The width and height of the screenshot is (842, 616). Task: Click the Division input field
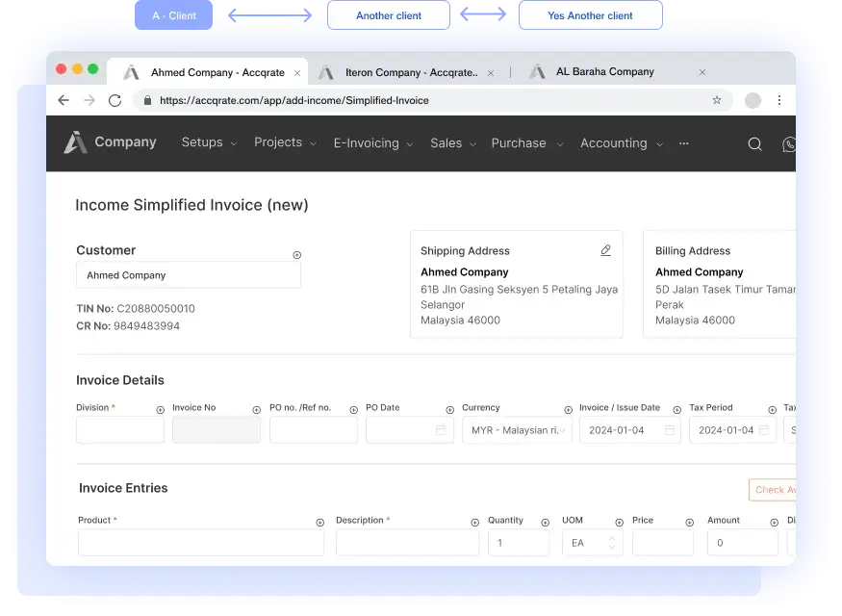[120, 430]
